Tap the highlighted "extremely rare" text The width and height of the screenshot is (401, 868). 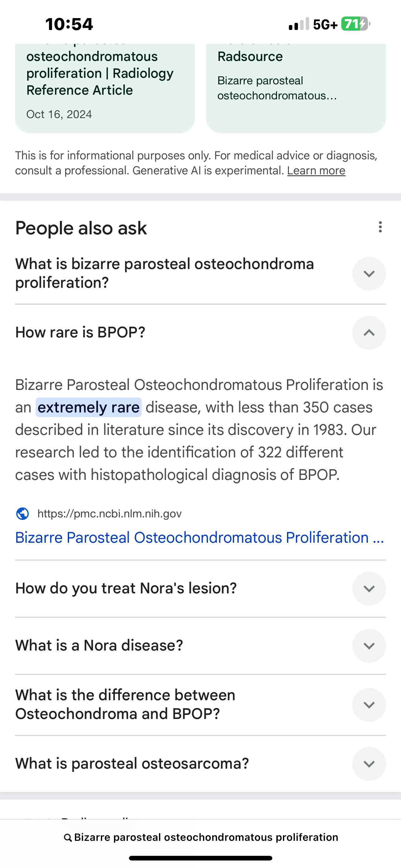[x=89, y=407]
